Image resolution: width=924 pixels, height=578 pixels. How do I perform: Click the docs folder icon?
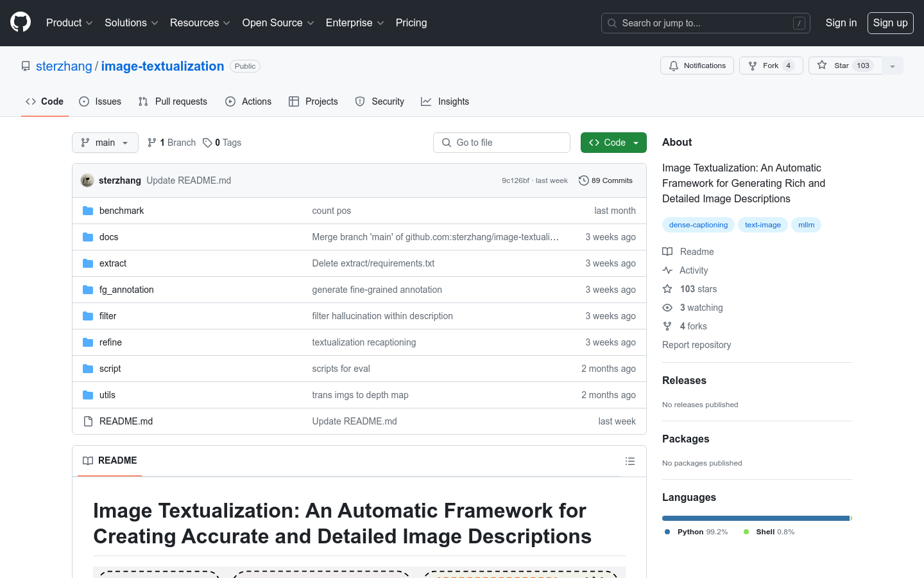tap(88, 237)
